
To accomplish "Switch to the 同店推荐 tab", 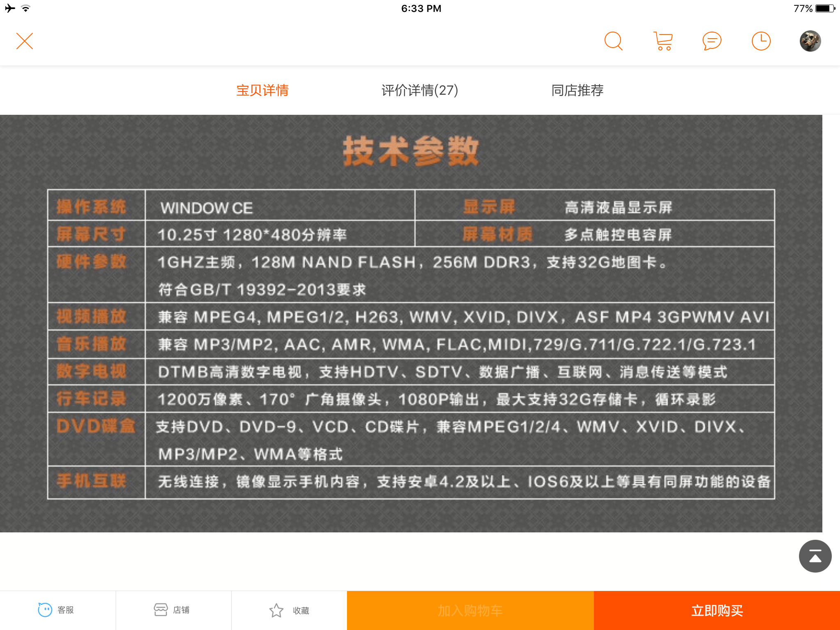I will tap(577, 90).
